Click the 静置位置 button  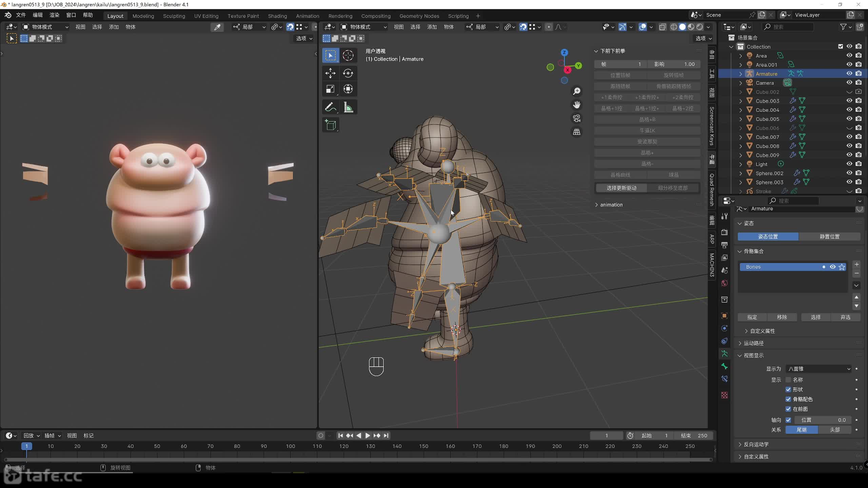829,237
